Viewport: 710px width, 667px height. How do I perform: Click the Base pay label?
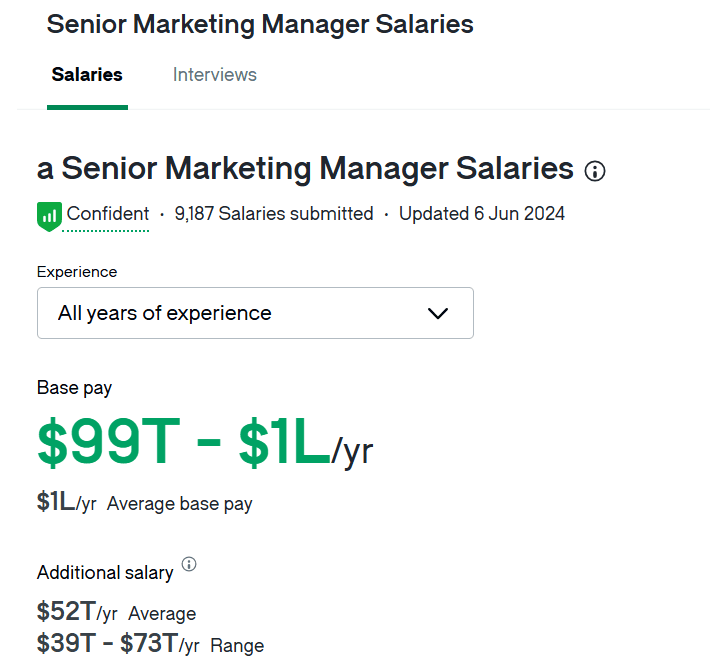[75, 388]
